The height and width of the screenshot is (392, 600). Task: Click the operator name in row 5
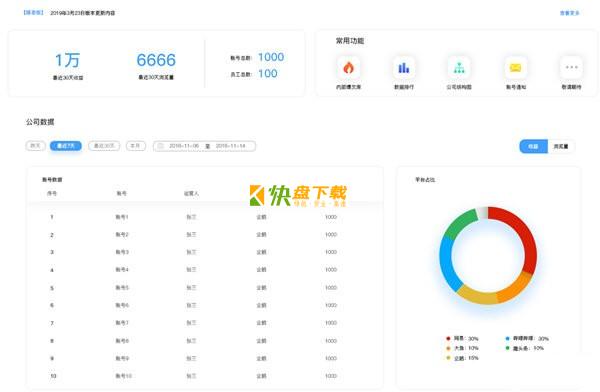pos(191,288)
